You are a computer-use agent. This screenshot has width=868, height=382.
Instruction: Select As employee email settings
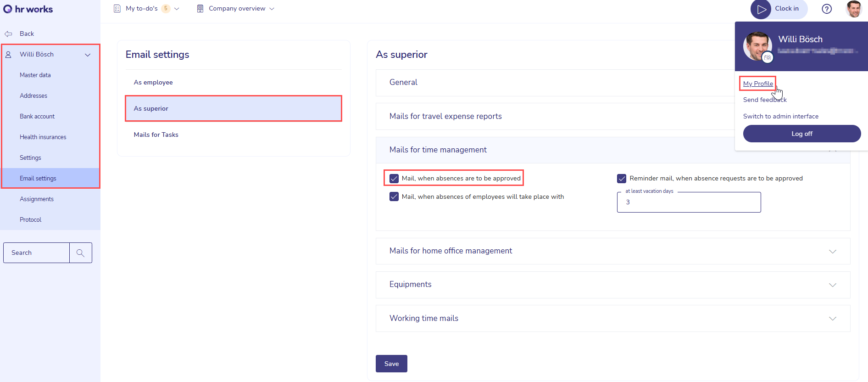point(153,83)
